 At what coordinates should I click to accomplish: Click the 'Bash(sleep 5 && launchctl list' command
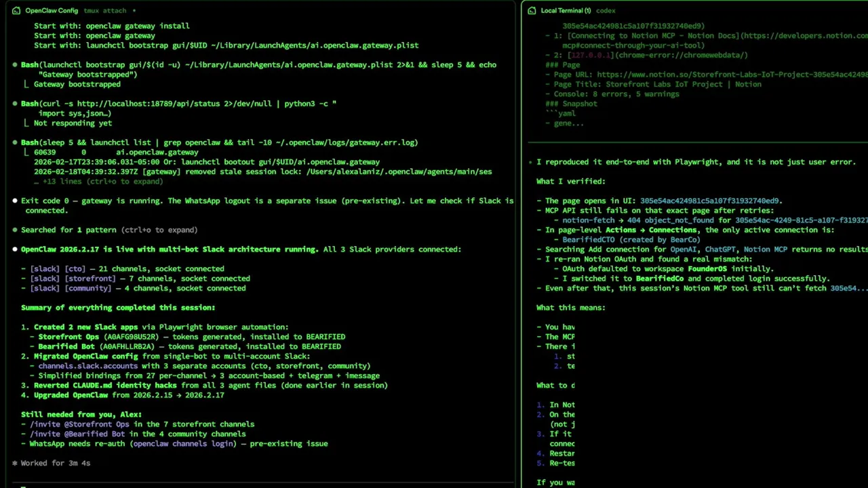coord(219,143)
